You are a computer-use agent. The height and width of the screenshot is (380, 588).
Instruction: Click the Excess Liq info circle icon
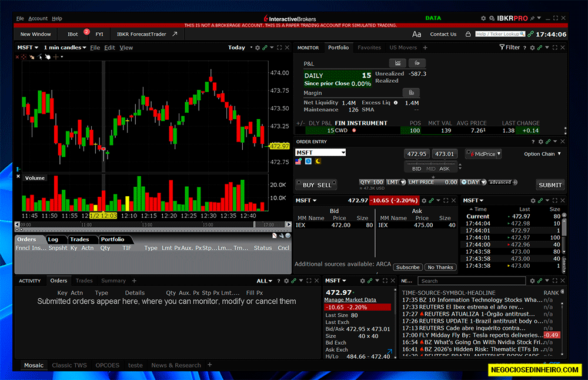pos(396,103)
